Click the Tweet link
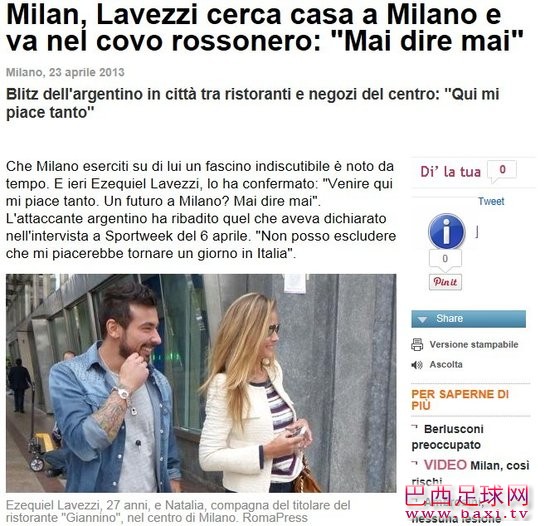Image resolution: width=550 pixels, height=526 pixels. click(x=491, y=201)
